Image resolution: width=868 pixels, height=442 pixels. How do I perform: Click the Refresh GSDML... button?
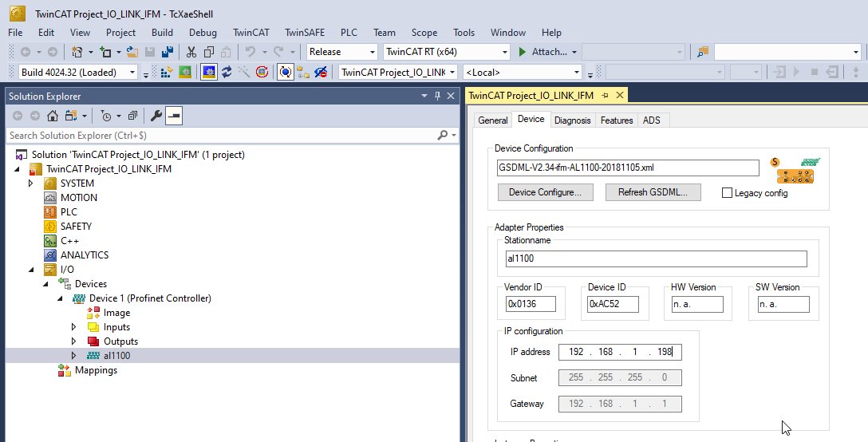[x=653, y=192]
